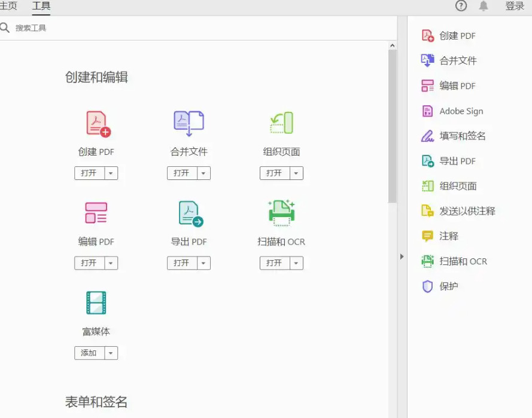Click the 合并文件 icon in main panel
This screenshot has height=418, width=532.
point(189,123)
